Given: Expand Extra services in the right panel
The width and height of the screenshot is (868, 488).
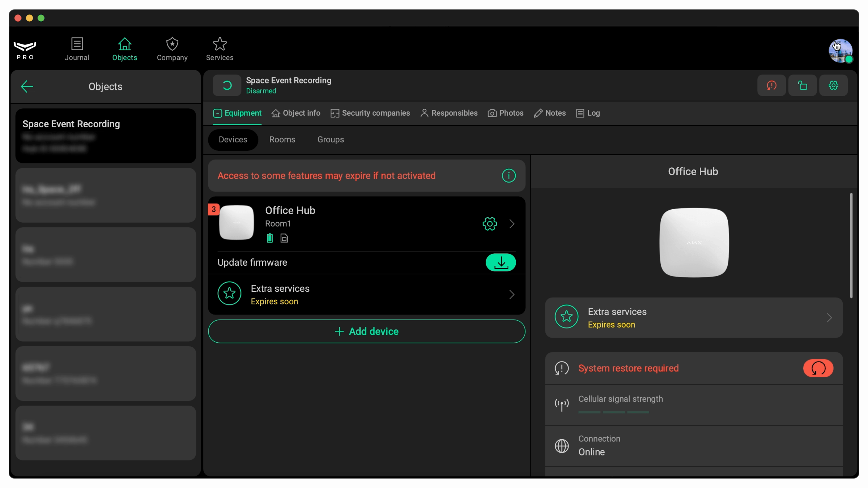Looking at the screenshot, I should click(829, 318).
